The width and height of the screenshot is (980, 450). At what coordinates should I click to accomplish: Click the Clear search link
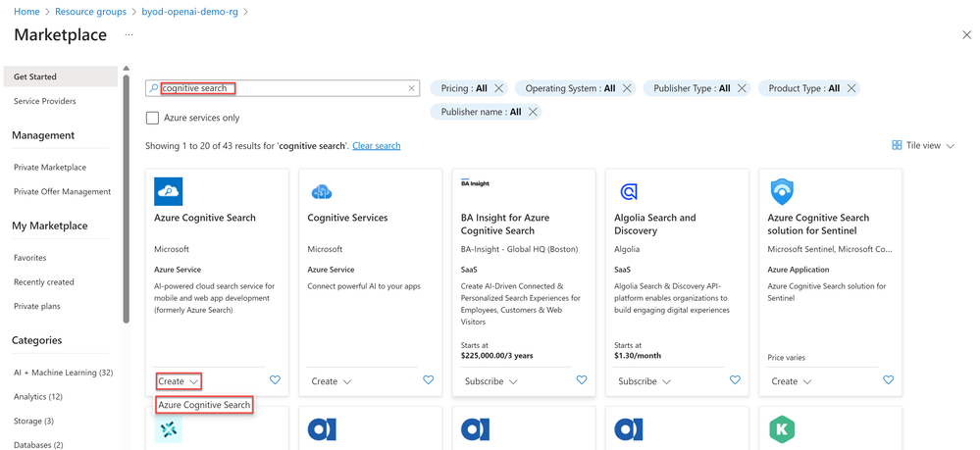(377, 146)
